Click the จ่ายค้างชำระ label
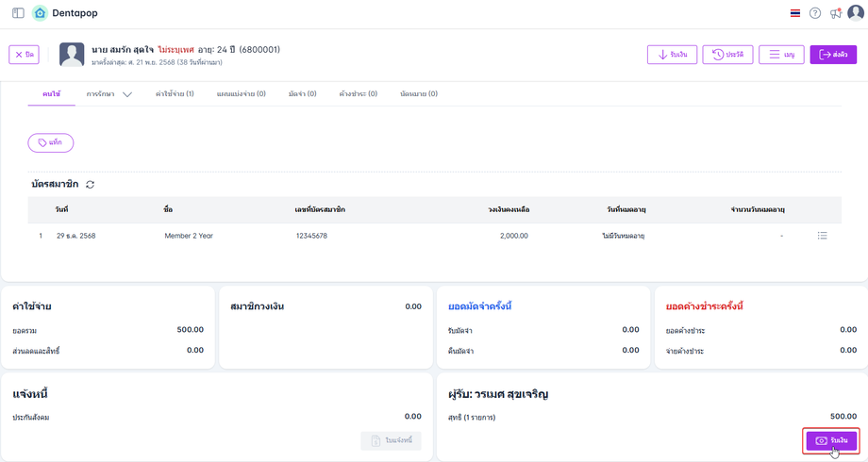 pyautogui.click(x=685, y=352)
